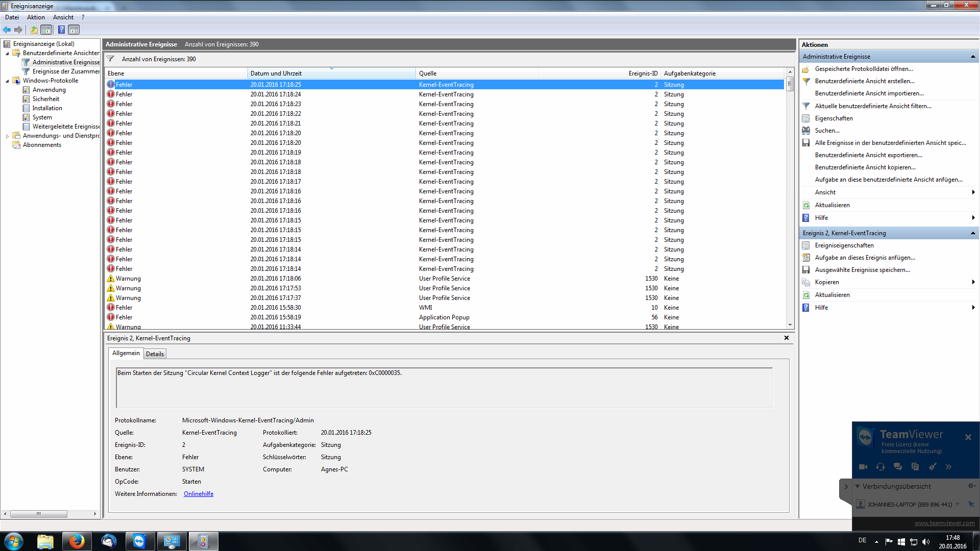This screenshot has height=551, width=980.
Task: Collapse Administrative Ereignisse actions section
Action: click(x=972, y=57)
